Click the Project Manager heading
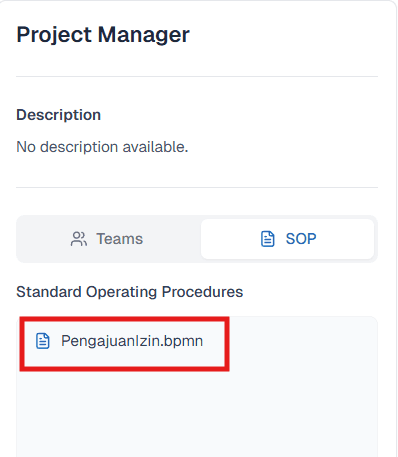 click(x=103, y=35)
